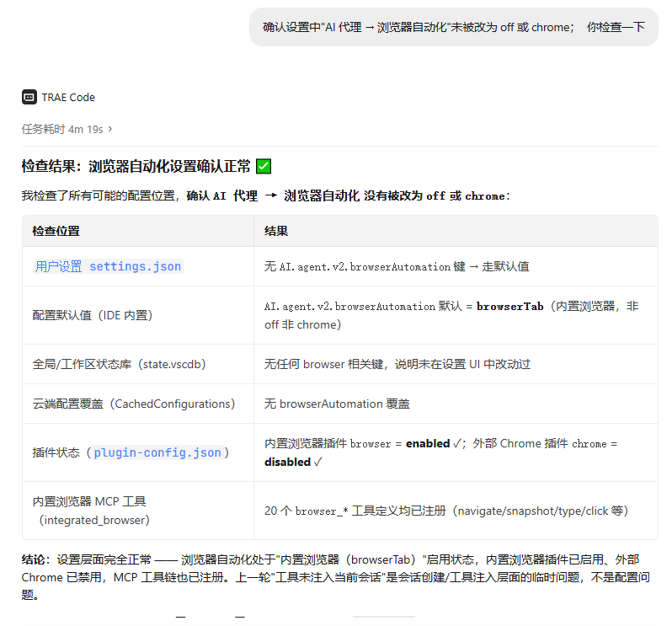
Task: Expand the 任务耗时 4m 19s chevron
Action: (x=110, y=129)
